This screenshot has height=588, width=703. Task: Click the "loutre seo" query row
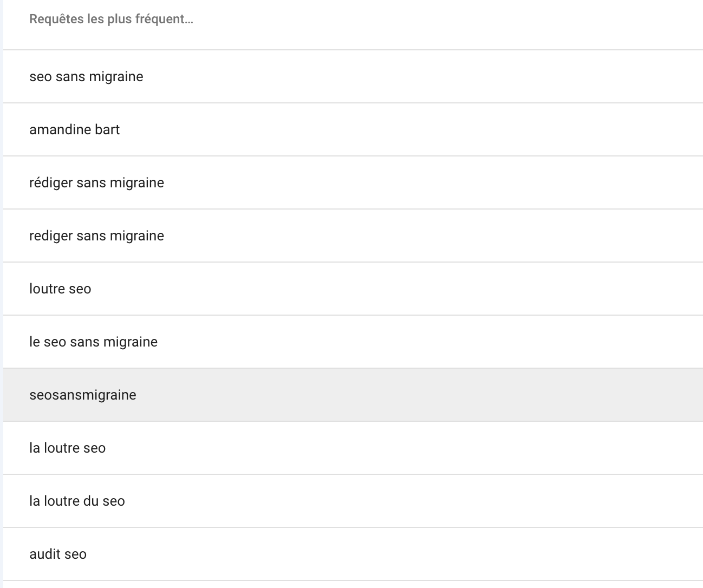[353, 289]
